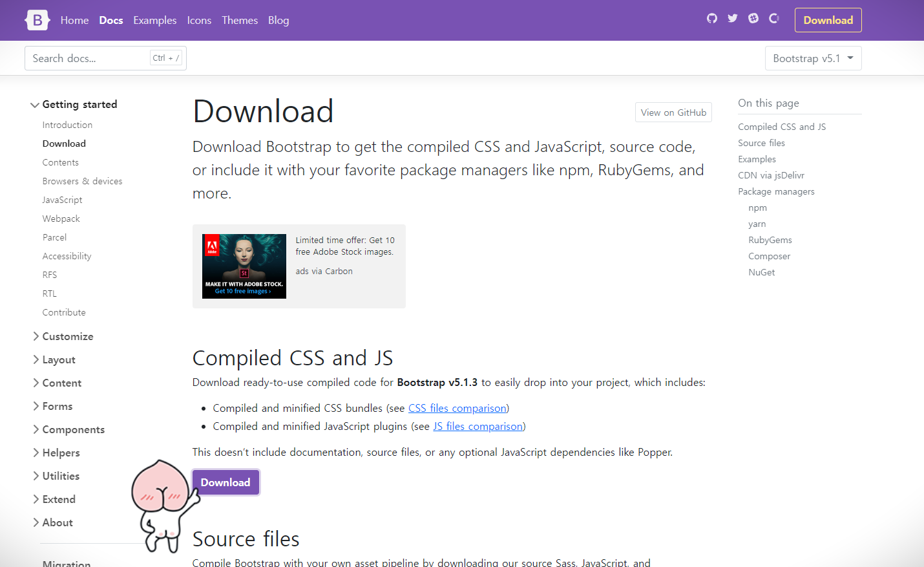Open JavaScript in sidebar
This screenshot has width=924, height=567.
coord(62,200)
